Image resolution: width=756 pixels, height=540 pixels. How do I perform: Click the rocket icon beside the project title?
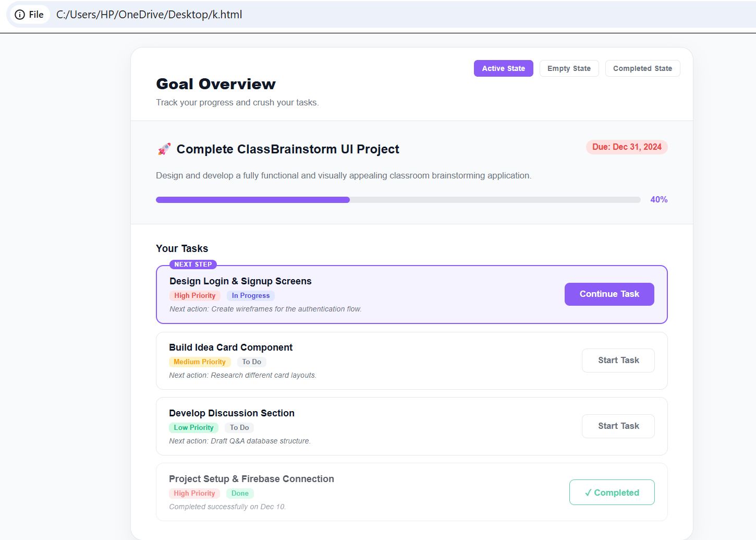pyautogui.click(x=164, y=149)
